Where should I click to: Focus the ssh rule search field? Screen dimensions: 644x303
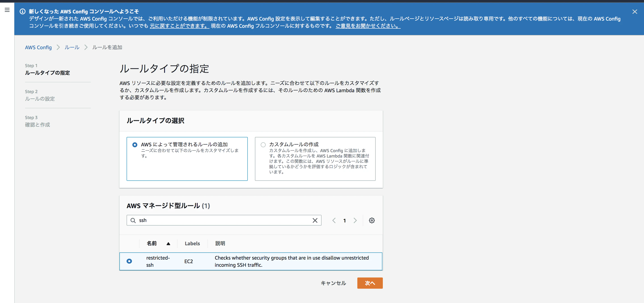click(x=224, y=220)
